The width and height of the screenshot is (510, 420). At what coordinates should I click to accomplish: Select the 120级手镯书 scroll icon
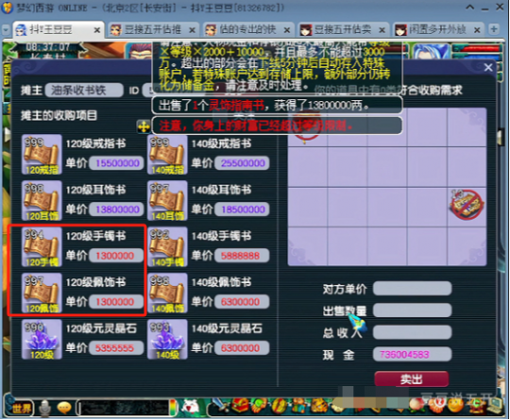(x=42, y=246)
